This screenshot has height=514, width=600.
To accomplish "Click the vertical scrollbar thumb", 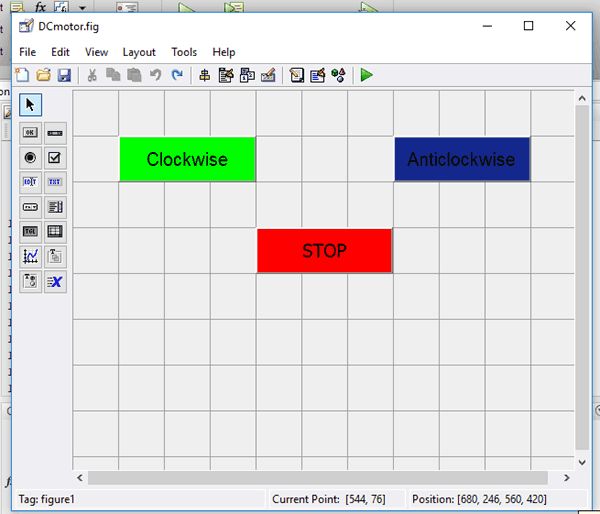I will [x=582, y=278].
